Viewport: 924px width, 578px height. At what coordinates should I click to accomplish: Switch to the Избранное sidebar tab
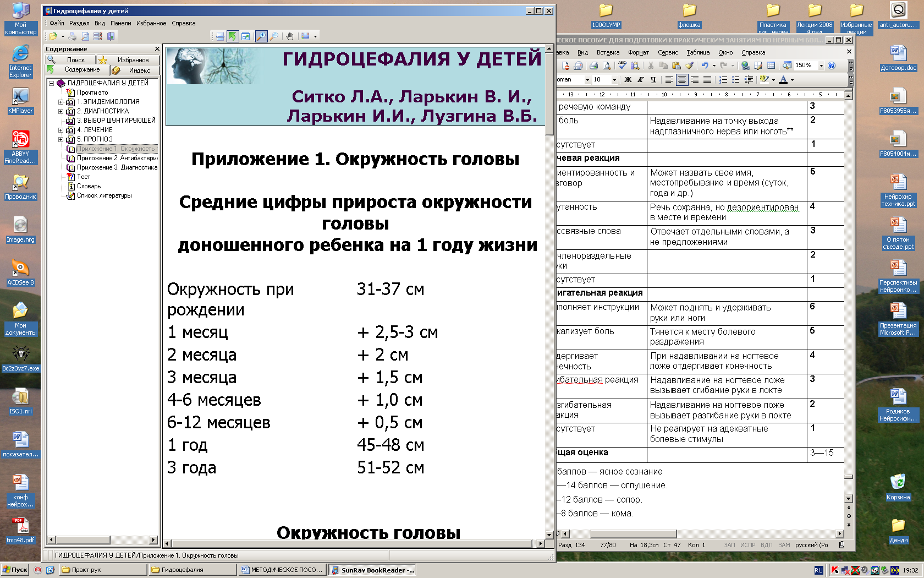pyautogui.click(x=128, y=59)
